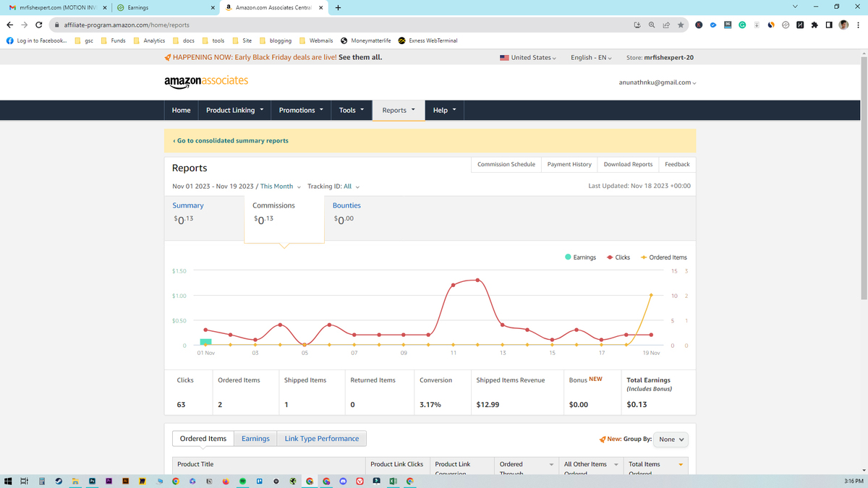The width and height of the screenshot is (868, 488).
Task: Switch to the Earnings report tab
Action: pyautogui.click(x=255, y=439)
